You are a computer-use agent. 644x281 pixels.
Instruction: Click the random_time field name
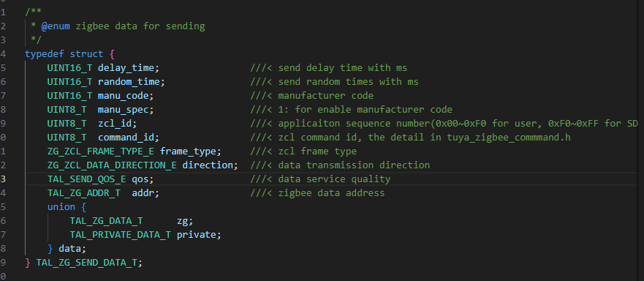[128, 82]
